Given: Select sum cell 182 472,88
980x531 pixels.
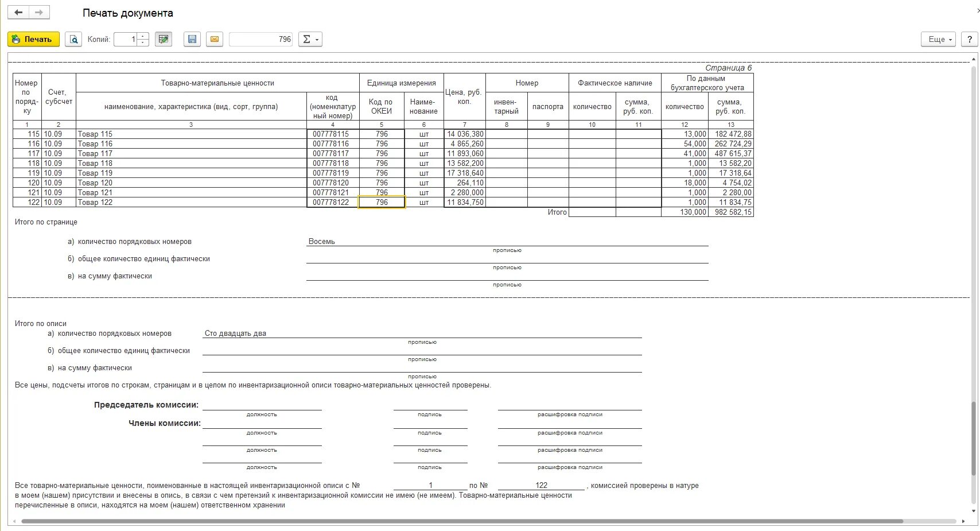Looking at the screenshot, I should pyautogui.click(x=730, y=134).
